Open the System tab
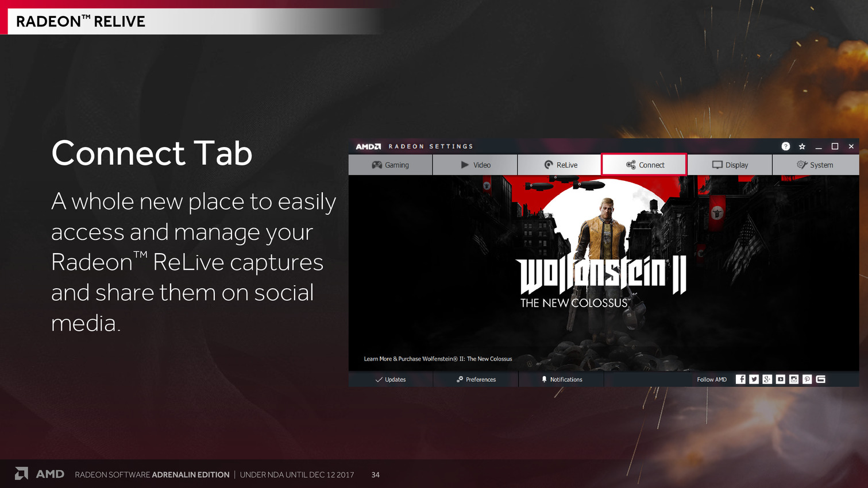 (815, 165)
